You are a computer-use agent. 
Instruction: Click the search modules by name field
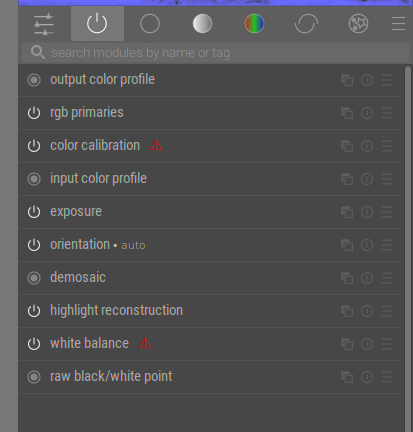pos(215,53)
